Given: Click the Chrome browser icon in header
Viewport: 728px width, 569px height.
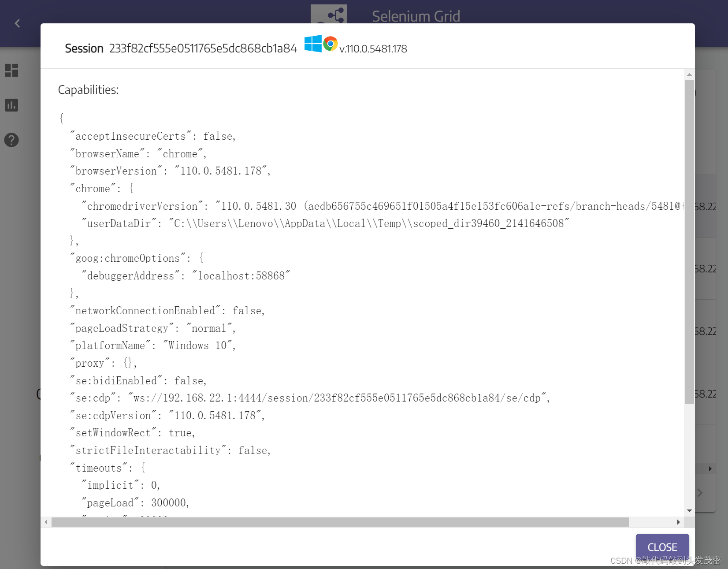Looking at the screenshot, I should point(331,44).
